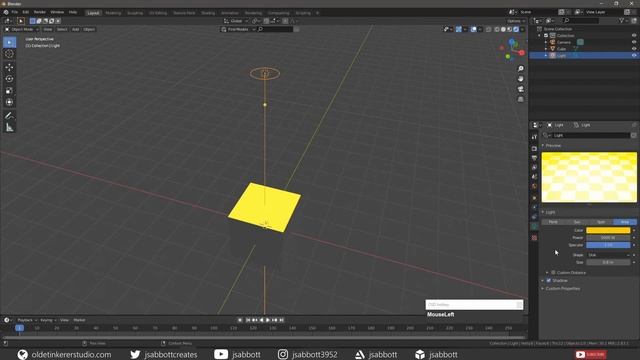Image resolution: width=640 pixels, height=360 pixels.
Task: Expand the Camera item in outliner
Action: pos(546,42)
